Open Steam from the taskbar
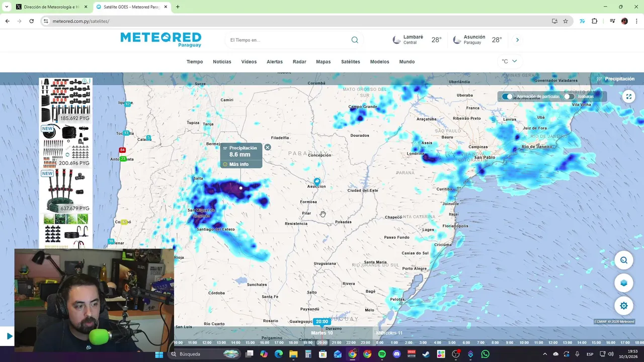Viewport: 644px width, 362px height. coord(426,354)
